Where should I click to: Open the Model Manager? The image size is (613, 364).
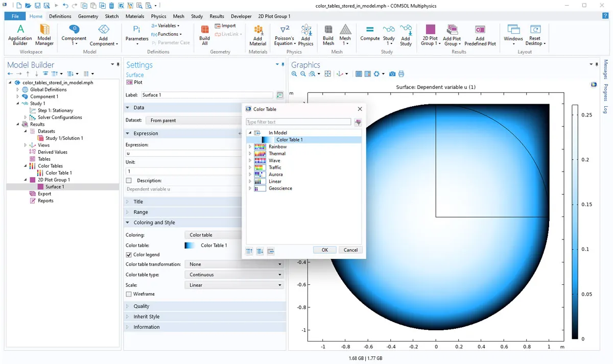[44, 30]
